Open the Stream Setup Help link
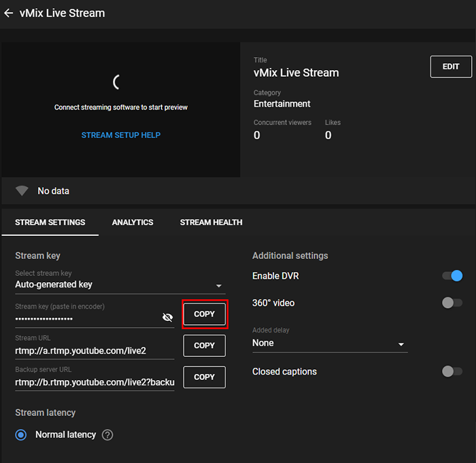The image size is (476, 463). click(121, 135)
